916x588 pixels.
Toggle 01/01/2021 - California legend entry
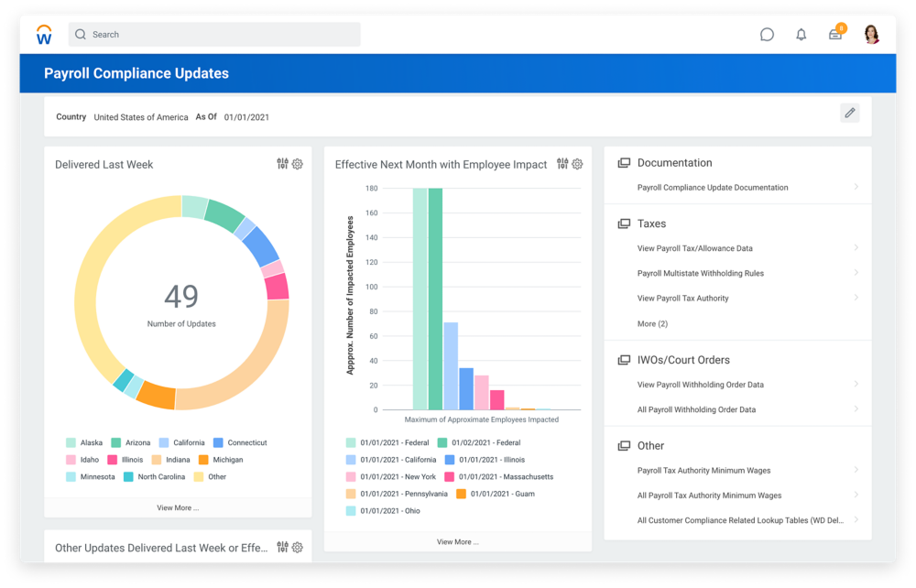(351, 460)
